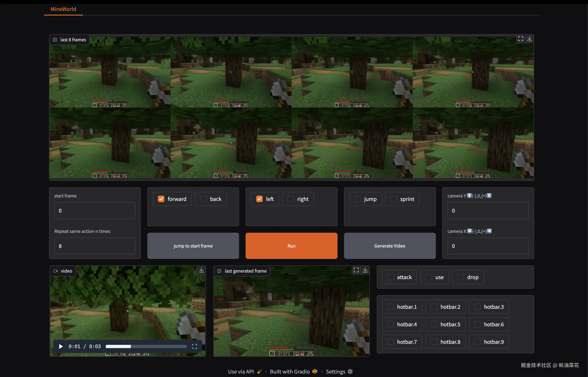Click the camera X right arrow icon
Viewport: 588px width, 377px height.
point(489,231)
